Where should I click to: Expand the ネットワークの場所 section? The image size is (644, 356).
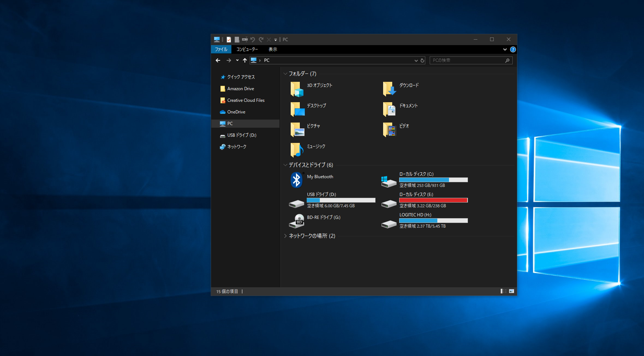click(x=285, y=236)
